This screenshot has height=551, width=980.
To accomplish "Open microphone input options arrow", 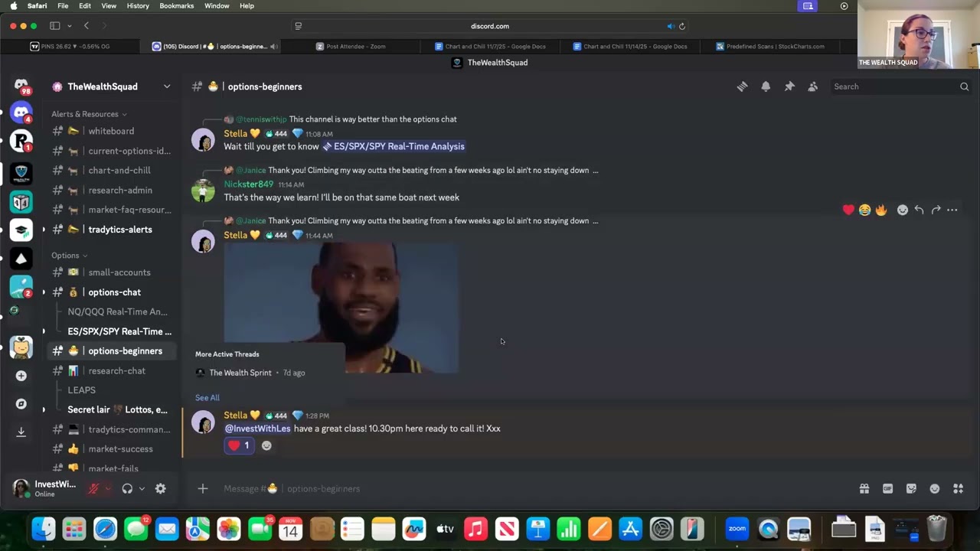I will click(x=108, y=488).
